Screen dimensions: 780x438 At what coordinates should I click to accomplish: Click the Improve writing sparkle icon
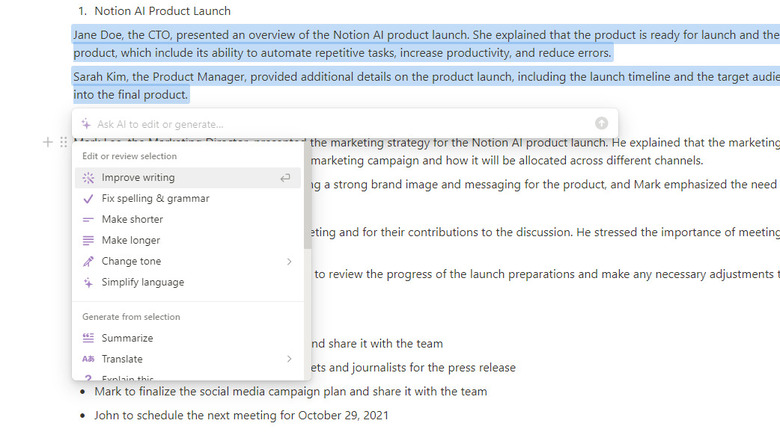[88, 178]
